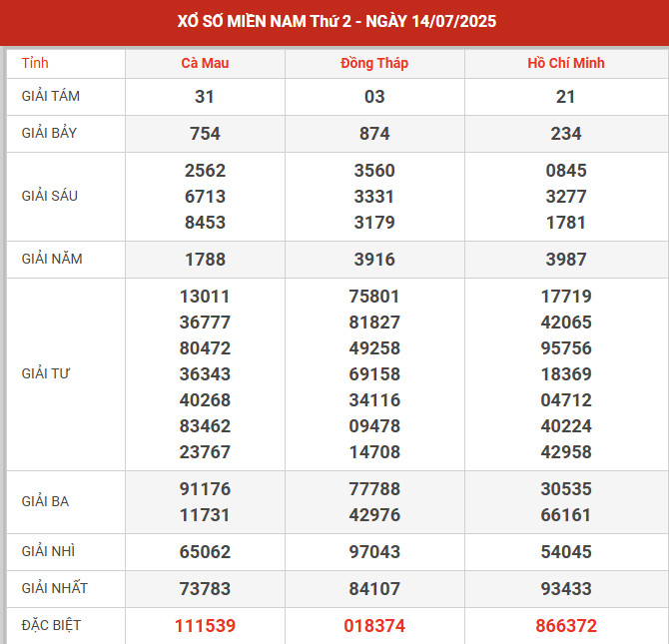Image resolution: width=669 pixels, height=644 pixels.
Task: Click Hồ Chí Minh đặc biệt 866372
Action: 566,626
